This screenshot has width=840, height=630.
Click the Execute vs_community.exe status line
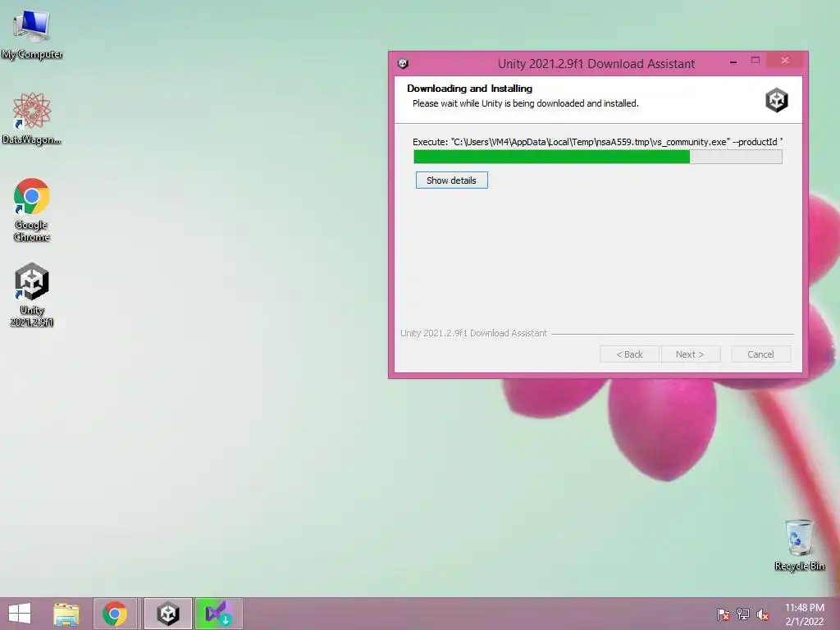597,142
